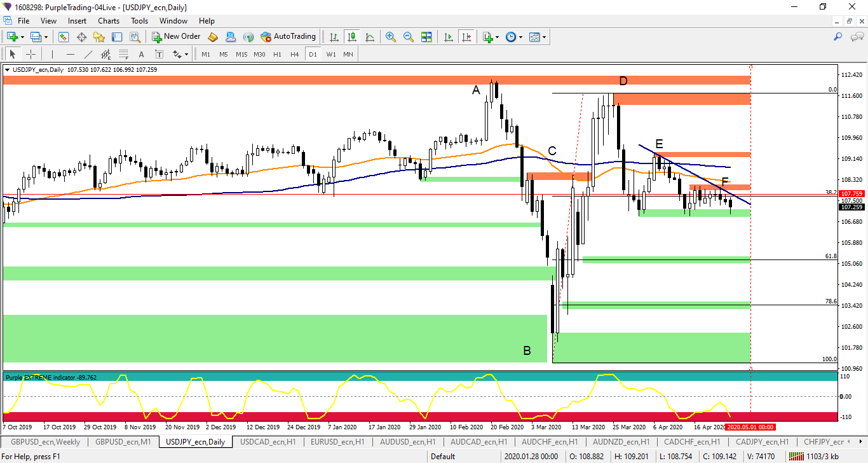
Task: Expand the Profiles dropdown arrow
Action: pos(46,37)
